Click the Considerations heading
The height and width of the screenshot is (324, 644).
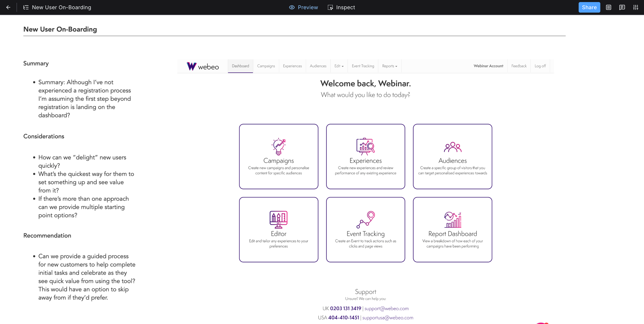point(44,136)
